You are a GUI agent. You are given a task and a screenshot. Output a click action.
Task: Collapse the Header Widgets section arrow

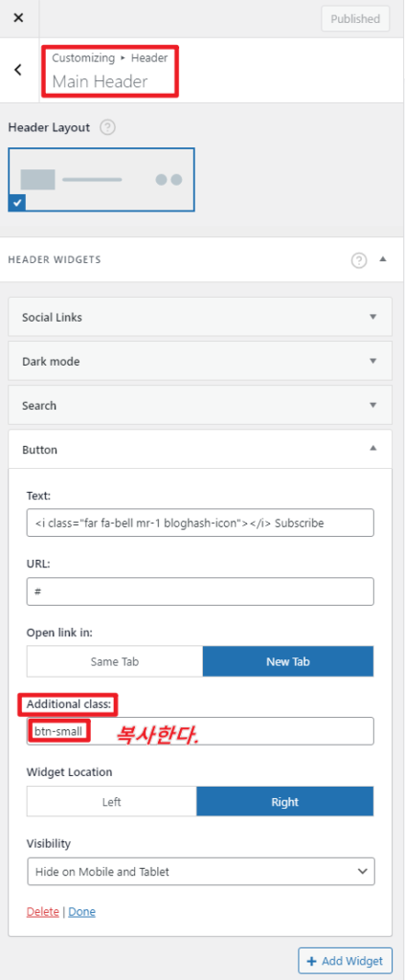[x=383, y=259]
